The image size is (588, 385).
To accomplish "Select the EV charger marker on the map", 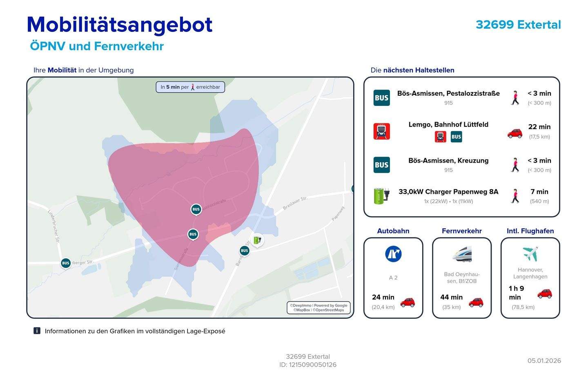I will pyautogui.click(x=257, y=240).
